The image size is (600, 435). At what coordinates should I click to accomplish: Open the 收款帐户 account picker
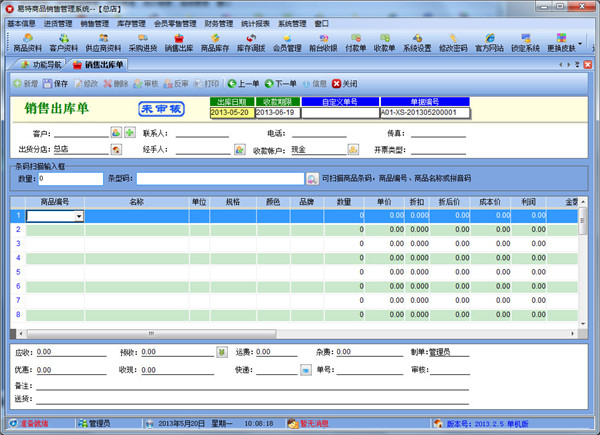point(353,149)
